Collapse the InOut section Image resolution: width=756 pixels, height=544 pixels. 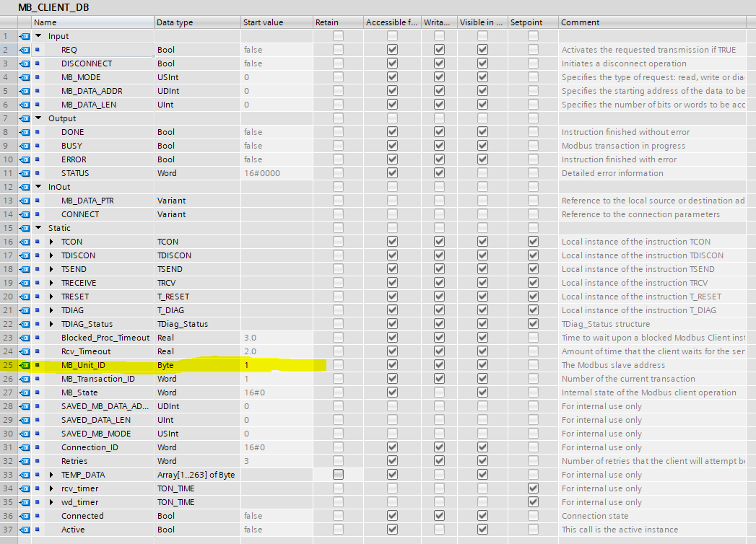tap(38, 187)
